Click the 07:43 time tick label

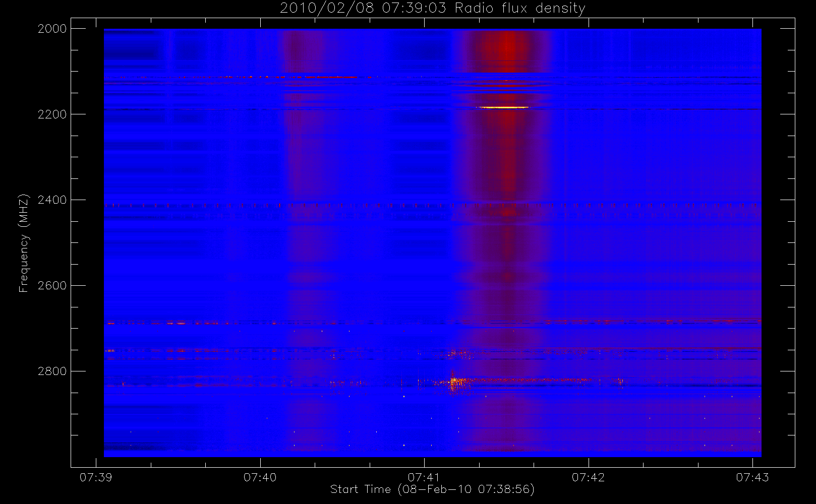752,477
